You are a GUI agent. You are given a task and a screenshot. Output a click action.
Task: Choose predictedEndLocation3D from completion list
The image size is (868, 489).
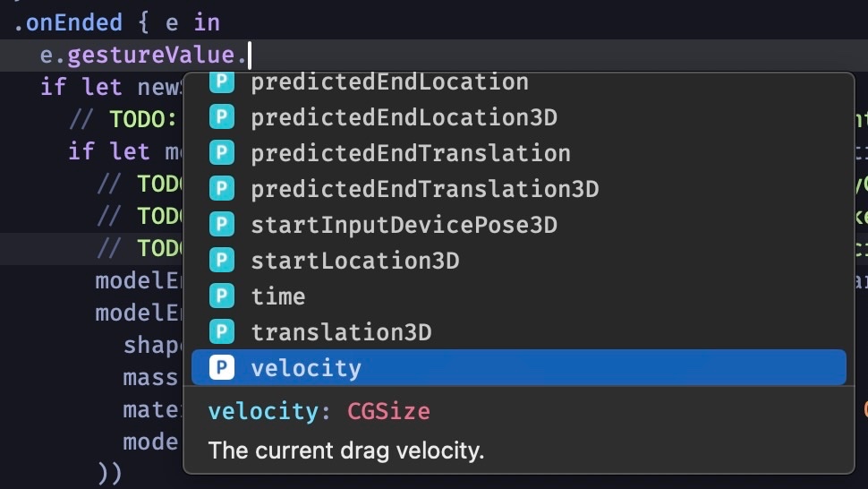pos(519,117)
